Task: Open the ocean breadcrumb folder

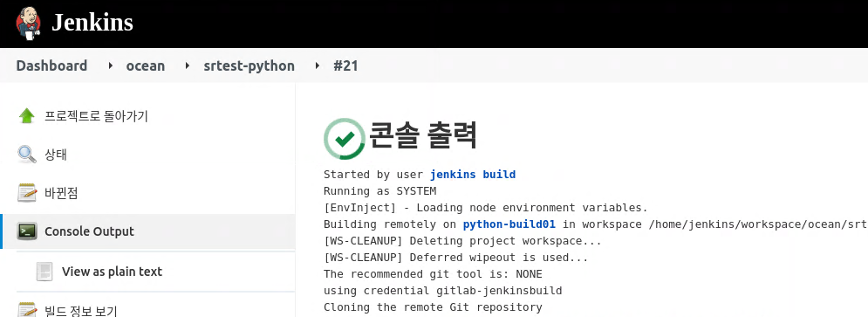Action: pos(146,66)
